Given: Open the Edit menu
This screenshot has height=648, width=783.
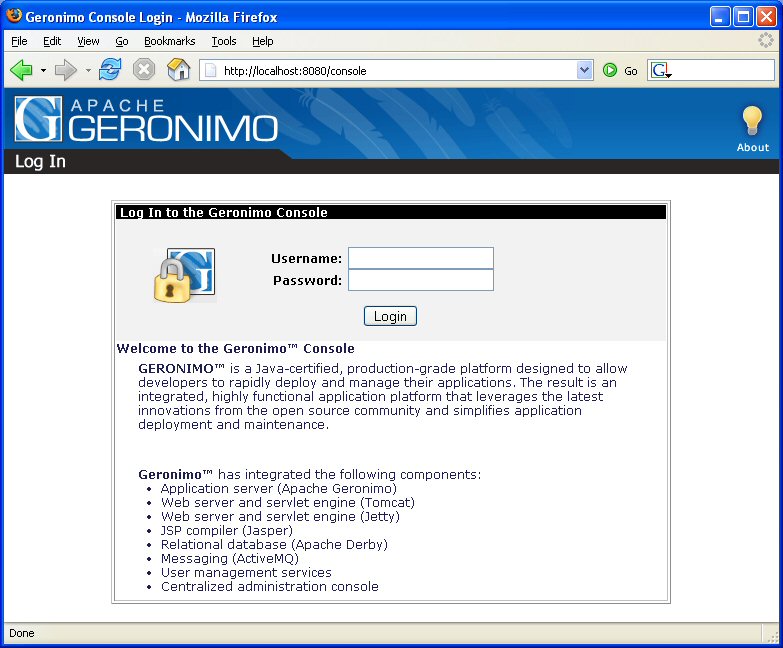Looking at the screenshot, I should (52, 41).
